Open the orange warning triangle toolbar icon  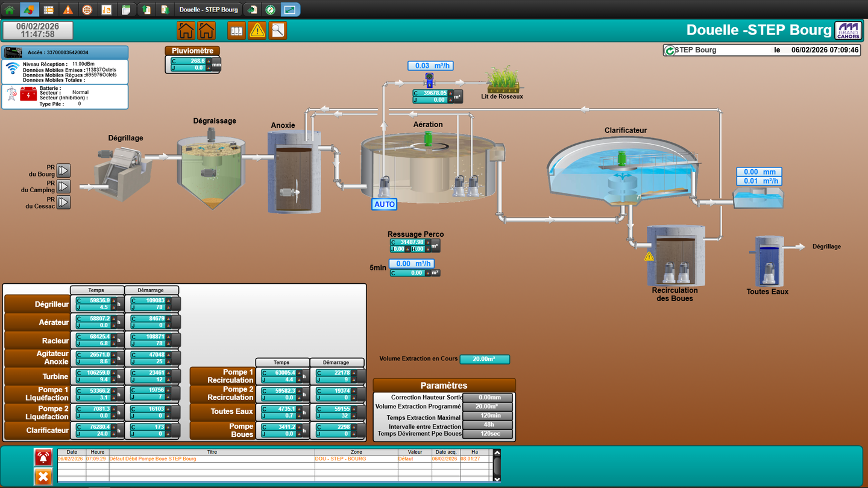coord(68,10)
